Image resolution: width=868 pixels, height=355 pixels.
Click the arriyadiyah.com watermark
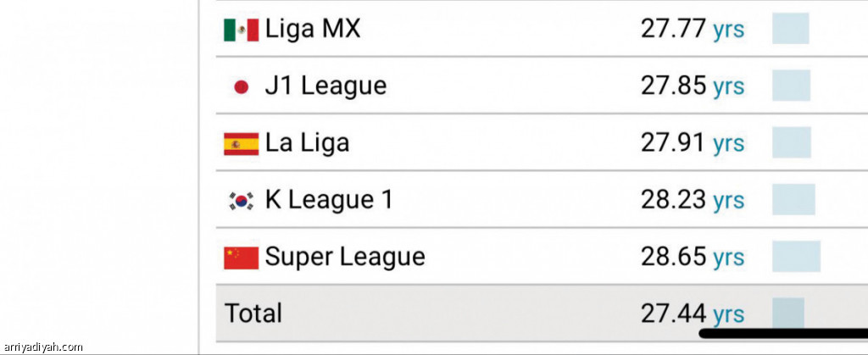coord(43,347)
